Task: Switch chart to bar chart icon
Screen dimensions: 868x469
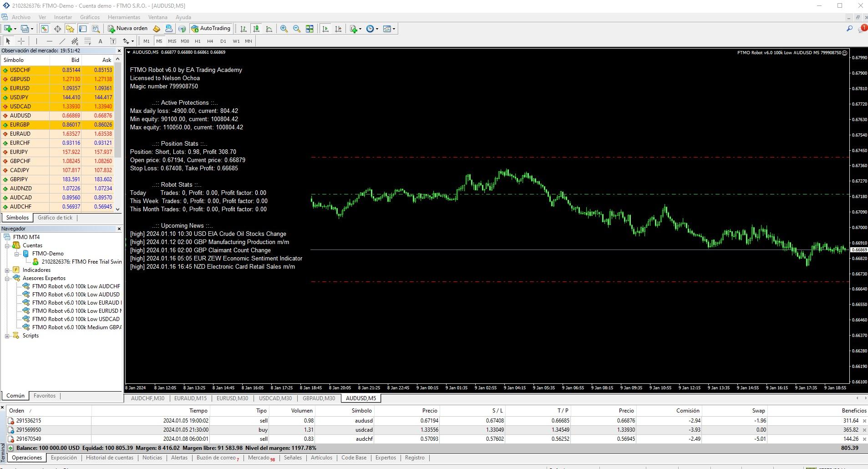Action: [244, 29]
